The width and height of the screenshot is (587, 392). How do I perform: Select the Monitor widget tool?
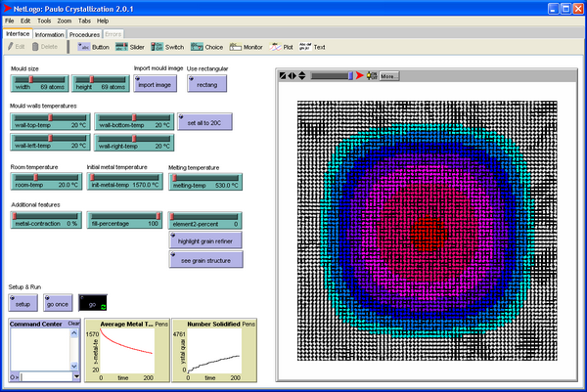246,46
